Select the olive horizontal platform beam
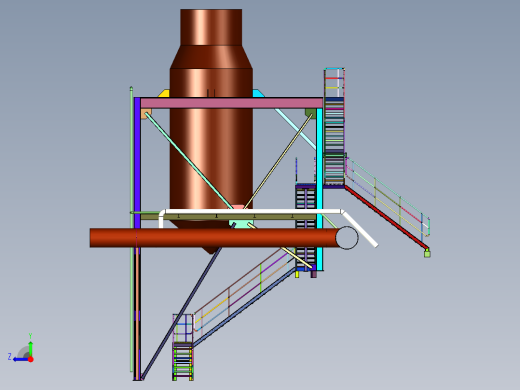 228,217
